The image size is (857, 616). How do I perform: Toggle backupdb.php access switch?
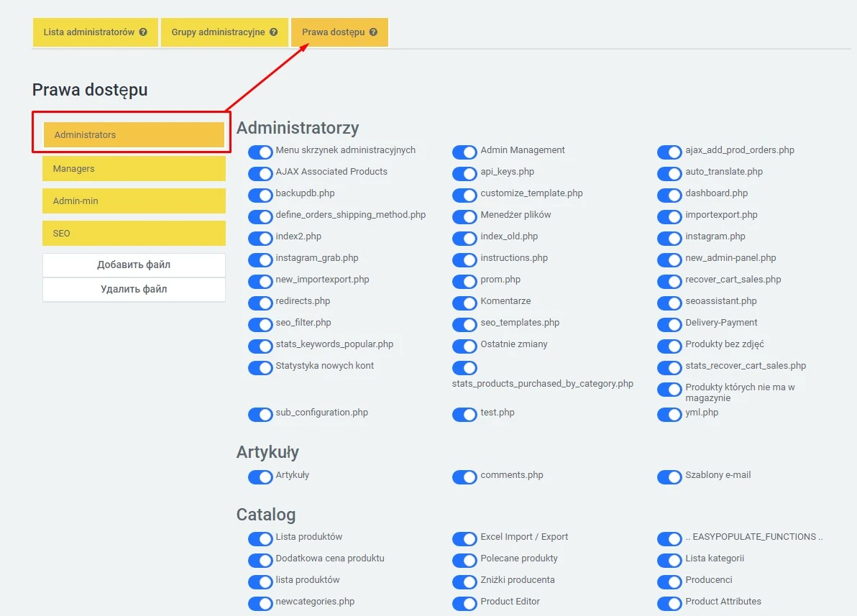coord(260,196)
